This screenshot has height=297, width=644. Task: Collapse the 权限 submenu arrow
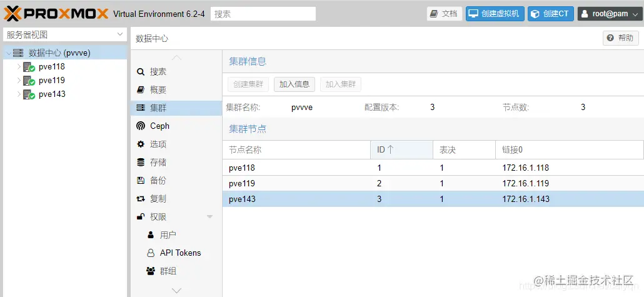210,217
